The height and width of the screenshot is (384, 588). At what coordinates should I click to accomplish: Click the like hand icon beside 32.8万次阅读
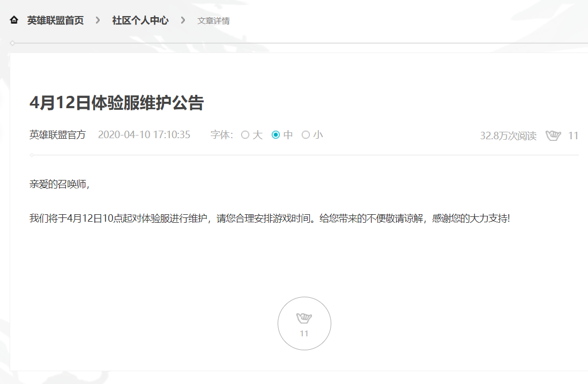tap(553, 135)
